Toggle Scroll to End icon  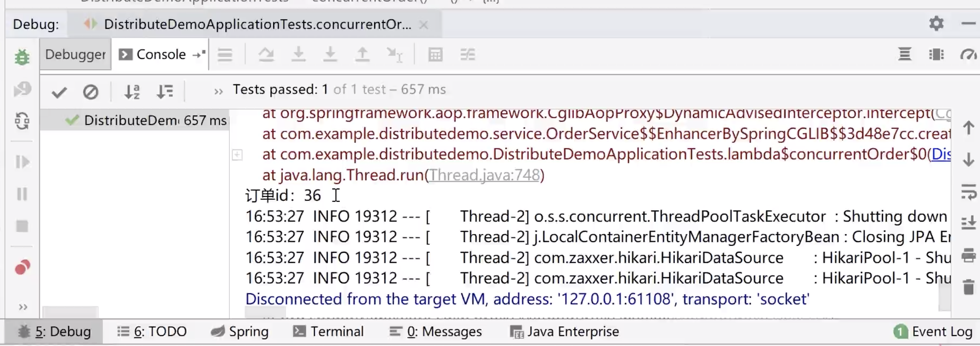click(x=968, y=223)
